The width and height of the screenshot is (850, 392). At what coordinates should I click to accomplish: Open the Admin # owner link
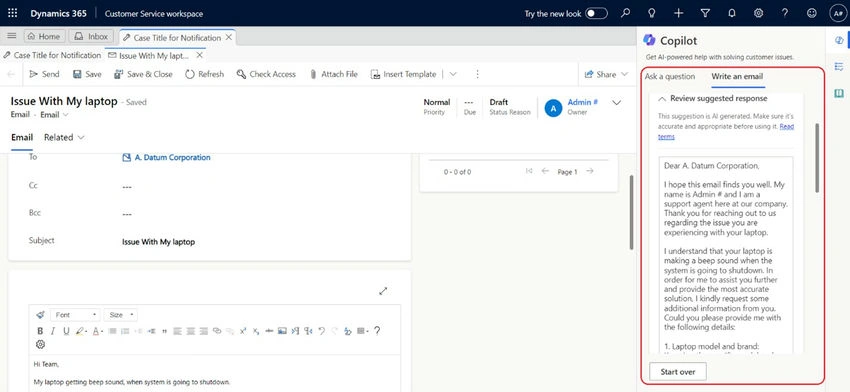[583, 102]
